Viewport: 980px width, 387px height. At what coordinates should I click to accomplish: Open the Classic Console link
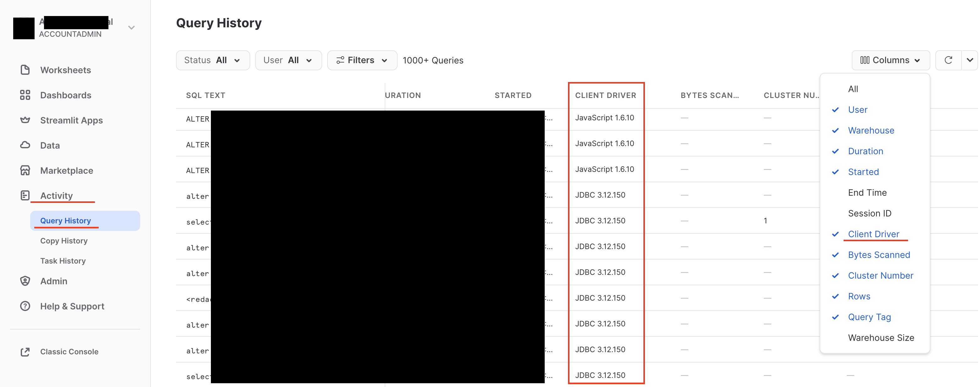point(69,352)
